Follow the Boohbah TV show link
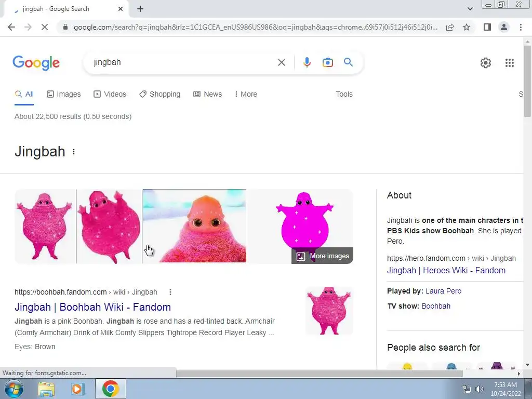The height and width of the screenshot is (399, 532). (x=436, y=306)
